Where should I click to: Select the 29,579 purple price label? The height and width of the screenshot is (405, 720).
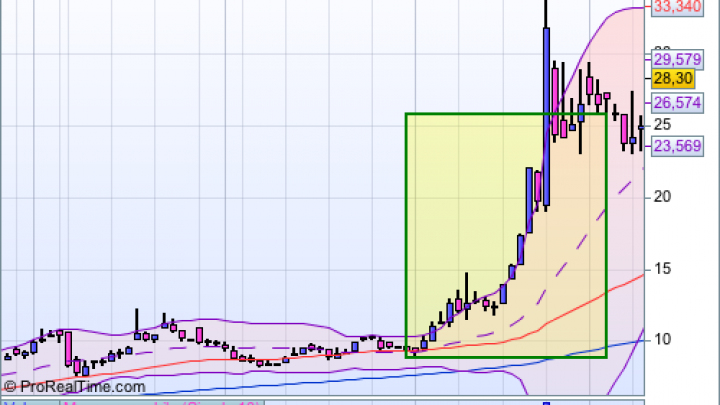(677, 59)
